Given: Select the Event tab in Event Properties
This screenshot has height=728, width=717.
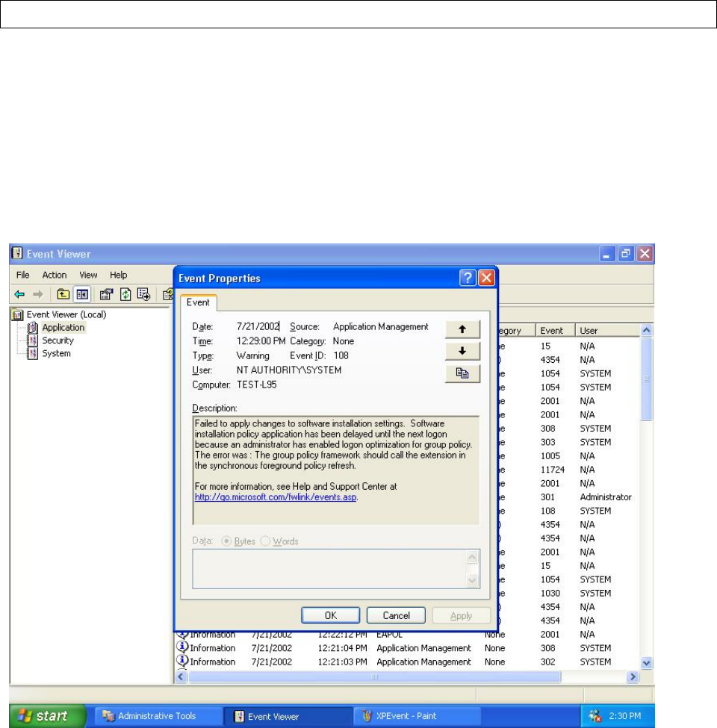Looking at the screenshot, I should [198, 302].
